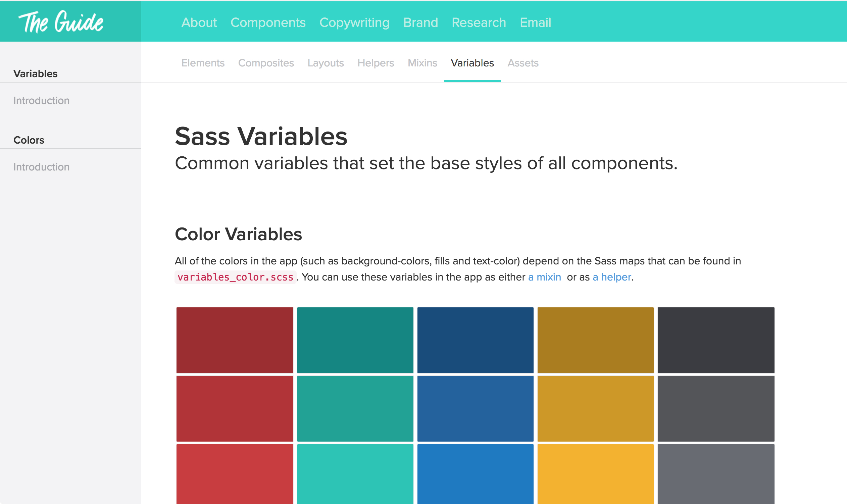Click the darkest red color swatch

click(235, 340)
